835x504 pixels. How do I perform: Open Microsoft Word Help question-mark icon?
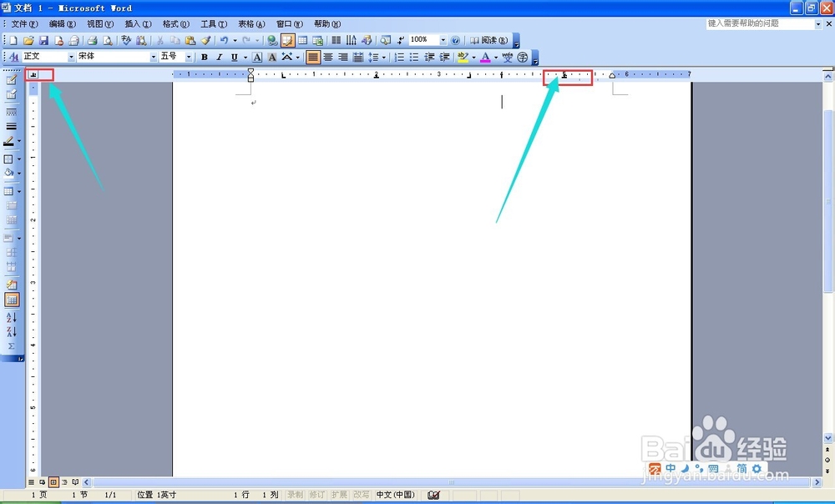[455, 40]
